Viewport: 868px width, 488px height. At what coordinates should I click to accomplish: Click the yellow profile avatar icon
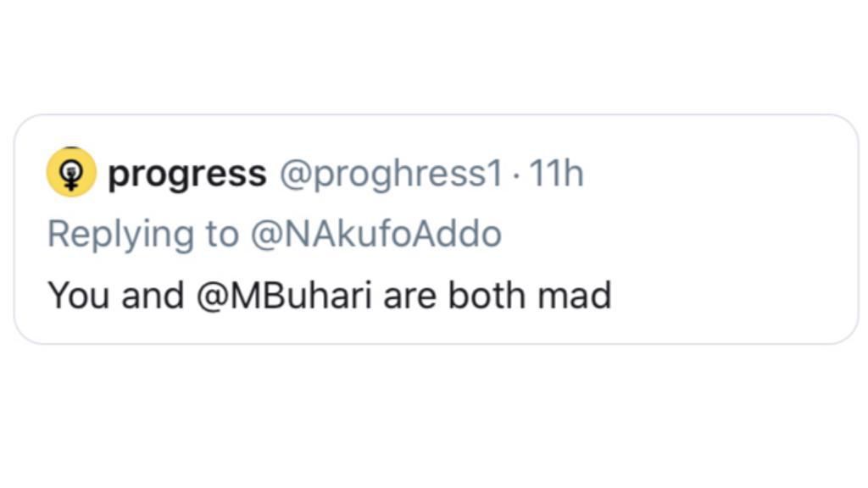click(71, 172)
